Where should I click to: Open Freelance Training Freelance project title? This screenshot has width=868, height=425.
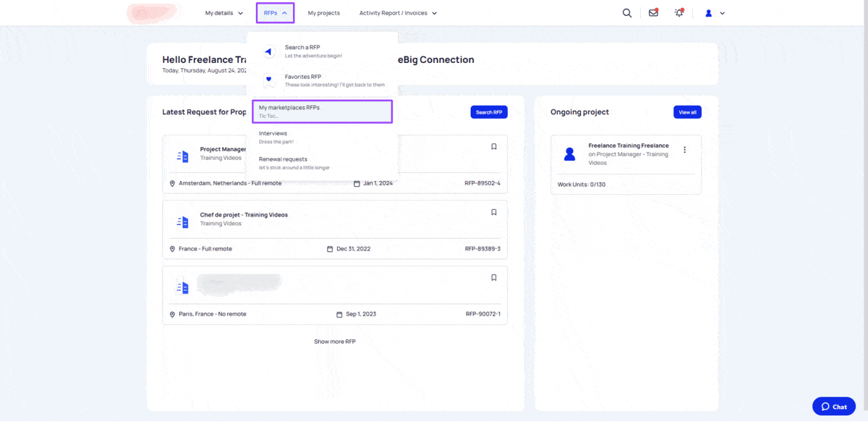pos(629,146)
